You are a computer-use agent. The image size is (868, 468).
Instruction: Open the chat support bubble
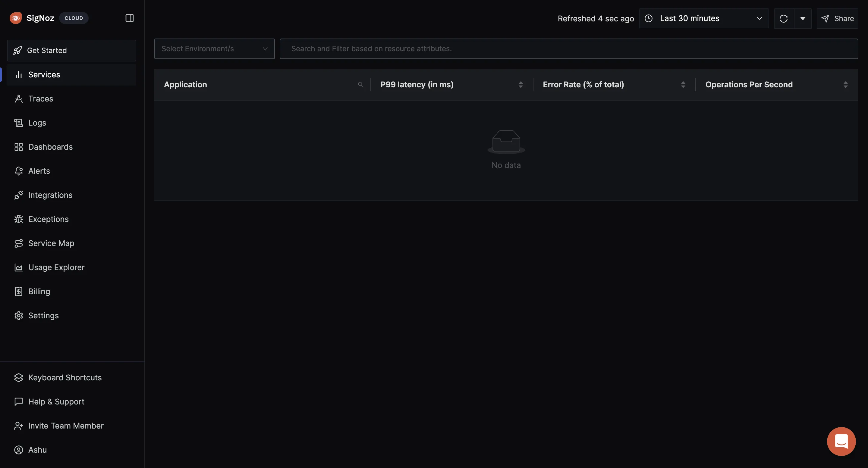pyautogui.click(x=841, y=441)
